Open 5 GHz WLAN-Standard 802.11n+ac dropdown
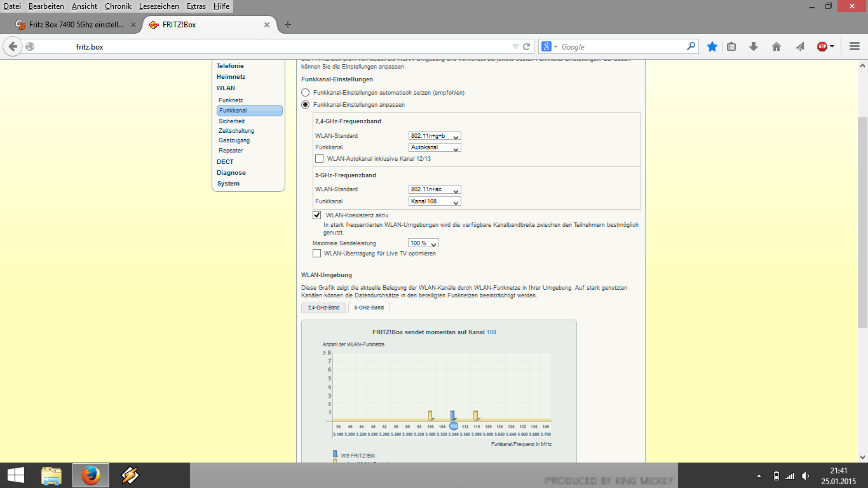 (x=435, y=189)
